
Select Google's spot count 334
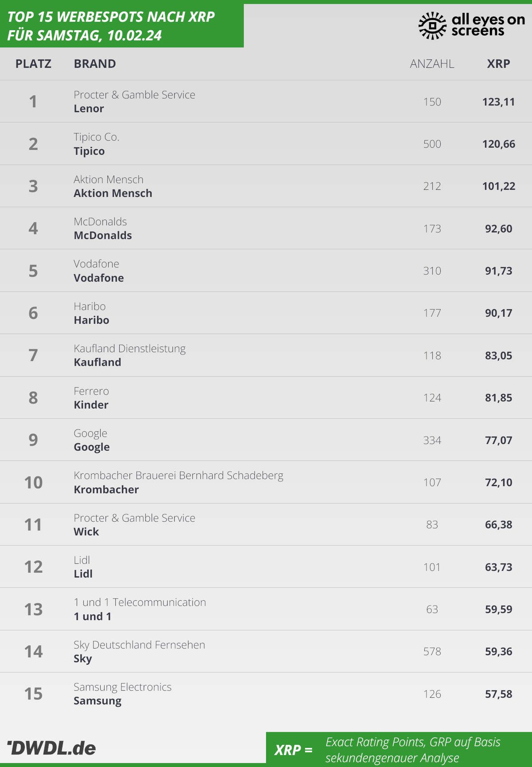point(432,441)
